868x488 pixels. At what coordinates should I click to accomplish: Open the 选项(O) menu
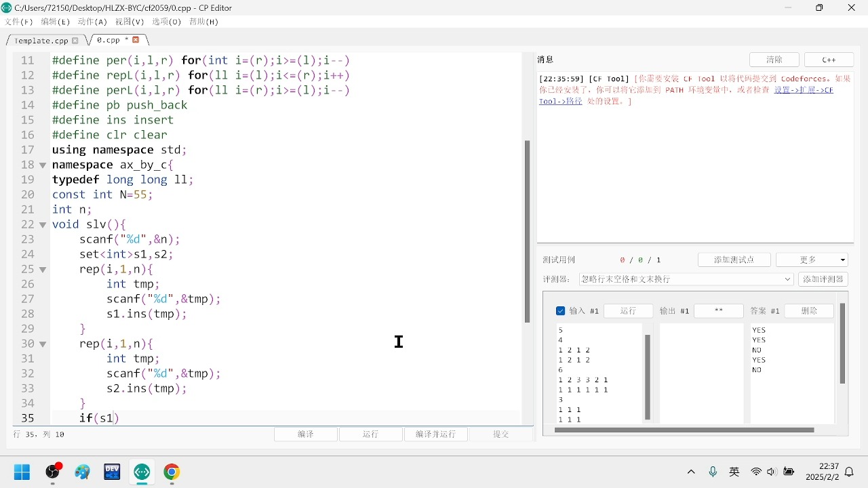pos(166,22)
